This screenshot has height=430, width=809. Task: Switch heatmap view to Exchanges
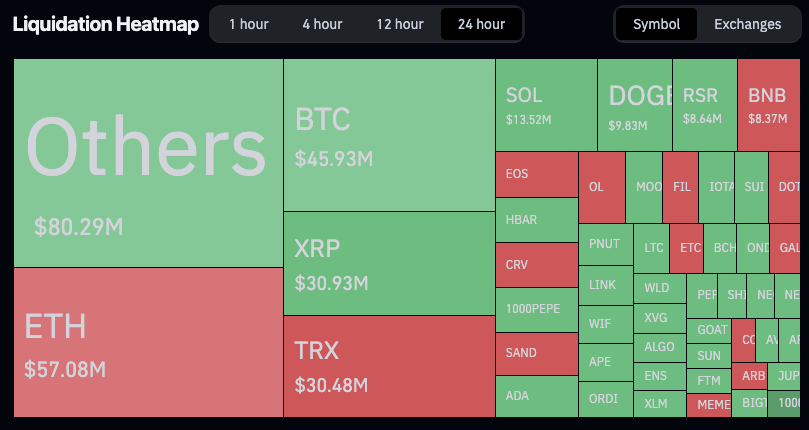(x=747, y=24)
